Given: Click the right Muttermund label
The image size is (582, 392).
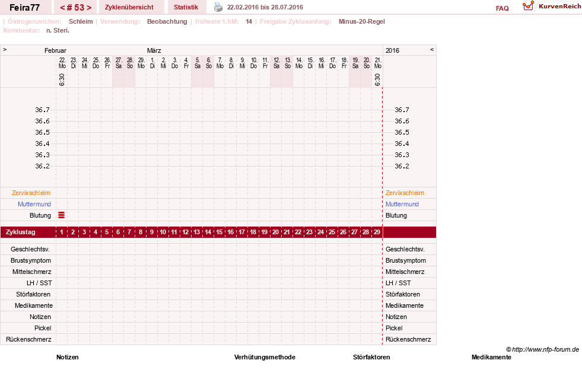Looking at the screenshot, I should pos(402,204).
